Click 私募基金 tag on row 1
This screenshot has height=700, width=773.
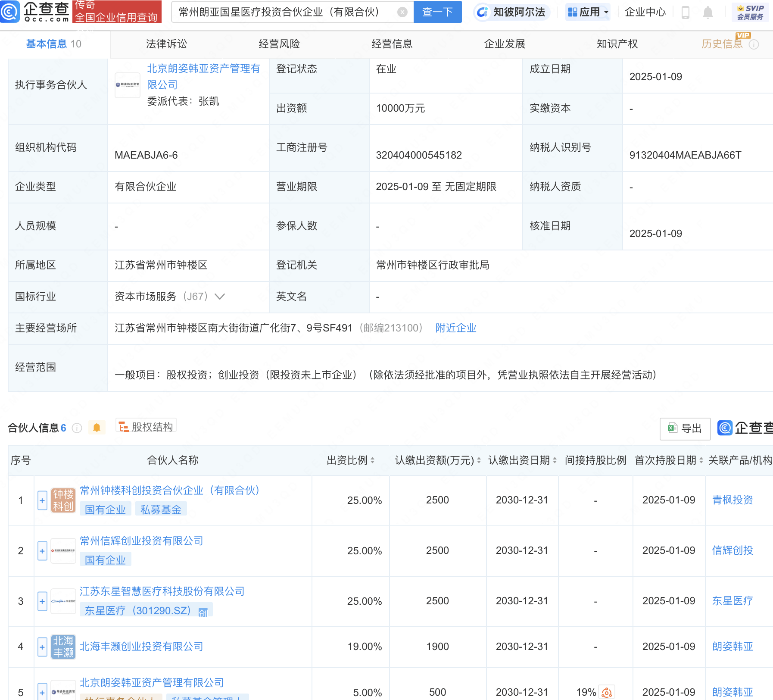[161, 510]
